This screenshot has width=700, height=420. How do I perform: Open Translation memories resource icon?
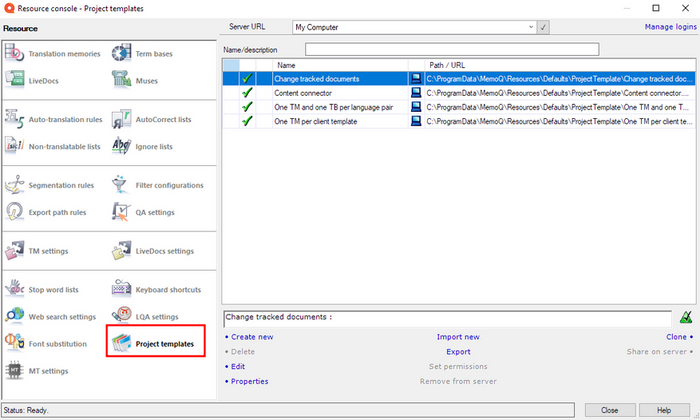14,53
